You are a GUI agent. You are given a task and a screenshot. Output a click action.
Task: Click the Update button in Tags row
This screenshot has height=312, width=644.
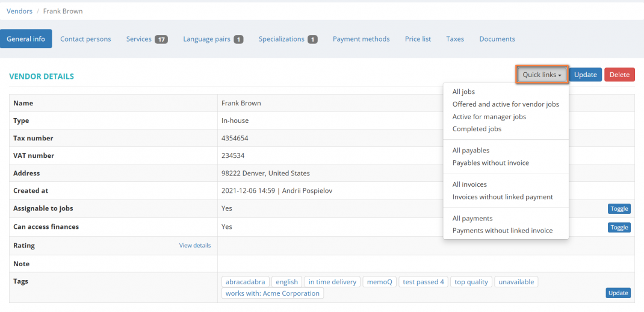pyautogui.click(x=618, y=293)
